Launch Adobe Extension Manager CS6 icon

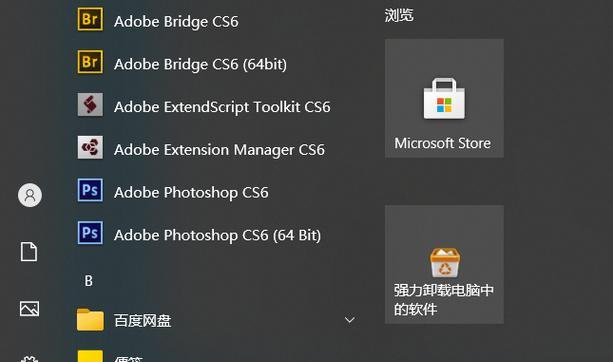coord(90,147)
